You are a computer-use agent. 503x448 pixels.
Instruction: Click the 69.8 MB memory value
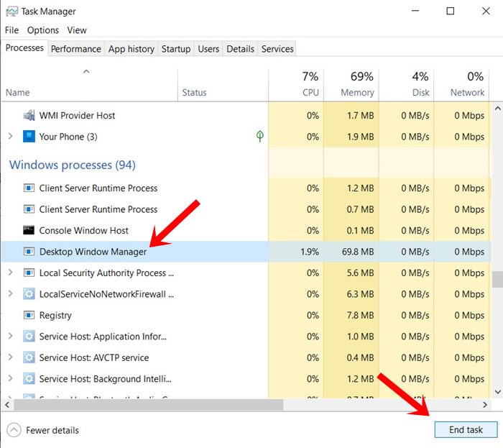pyautogui.click(x=358, y=252)
